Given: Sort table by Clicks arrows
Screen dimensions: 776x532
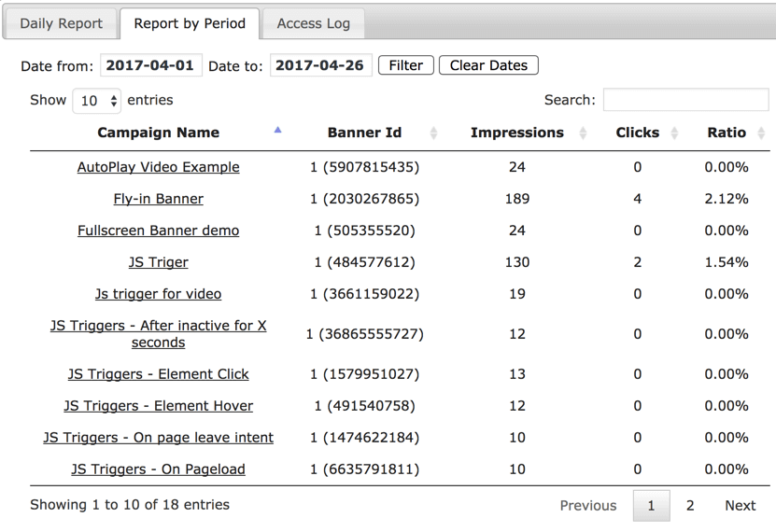Looking at the screenshot, I should (x=674, y=133).
